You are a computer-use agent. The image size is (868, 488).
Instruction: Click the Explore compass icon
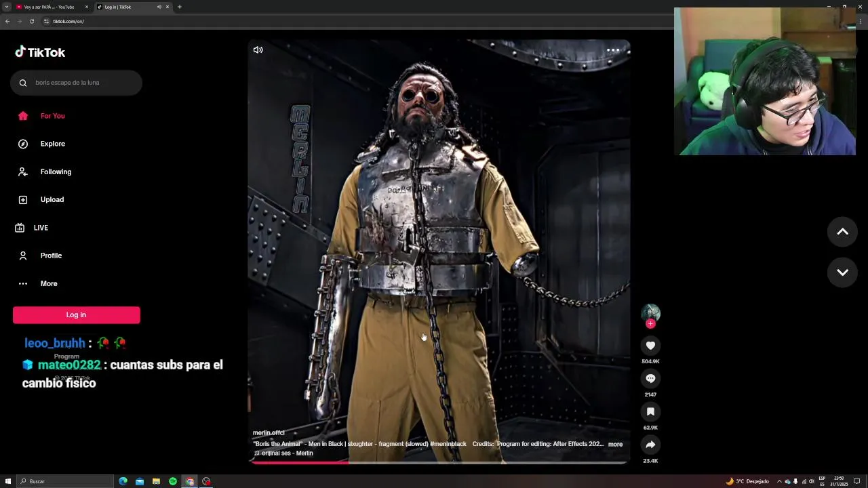click(23, 144)
